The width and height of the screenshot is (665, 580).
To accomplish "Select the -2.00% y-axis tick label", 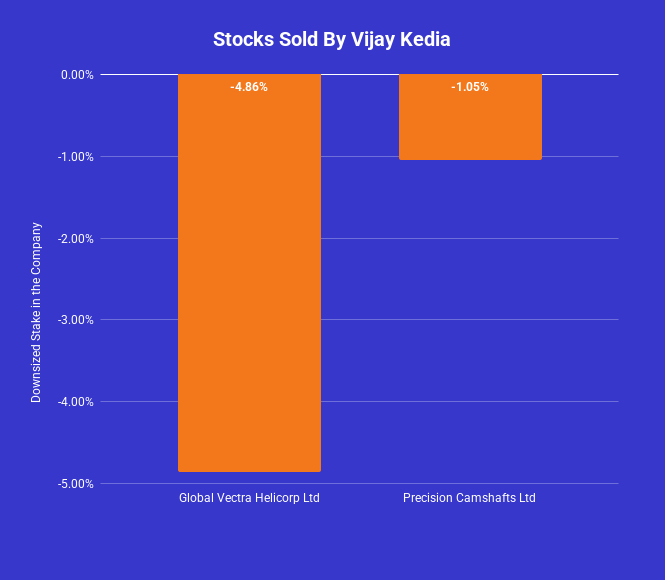I will tap(77, 239).
